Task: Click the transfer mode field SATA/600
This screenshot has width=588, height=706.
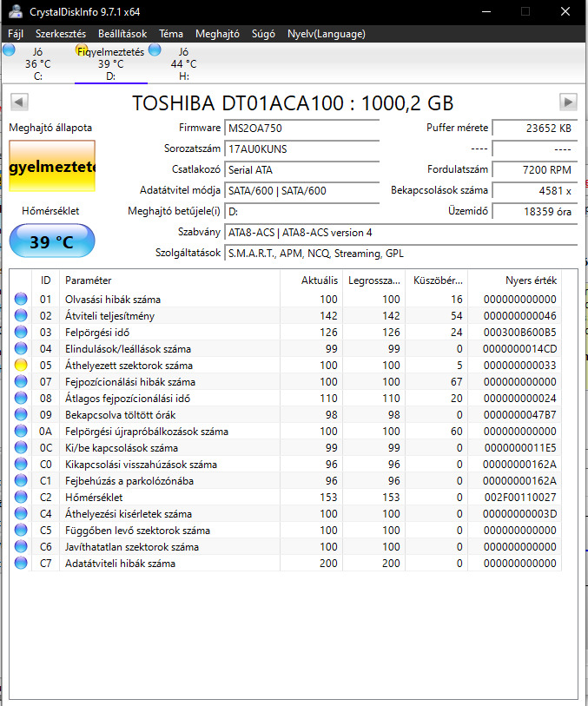Action: tap(301, 190)
